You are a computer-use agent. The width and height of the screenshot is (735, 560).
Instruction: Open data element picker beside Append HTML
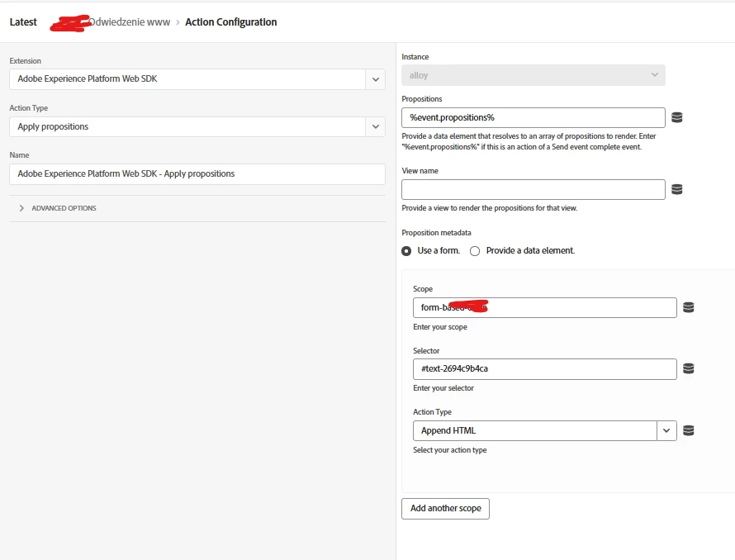688,430
